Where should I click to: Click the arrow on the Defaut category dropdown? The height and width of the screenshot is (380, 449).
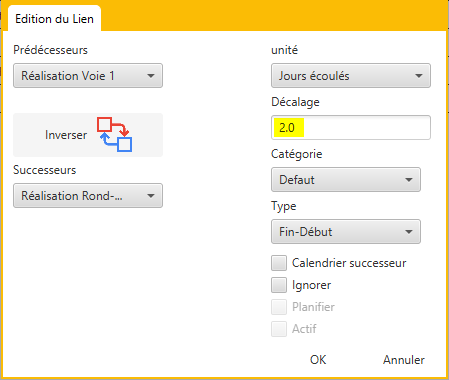pos(409,180)
